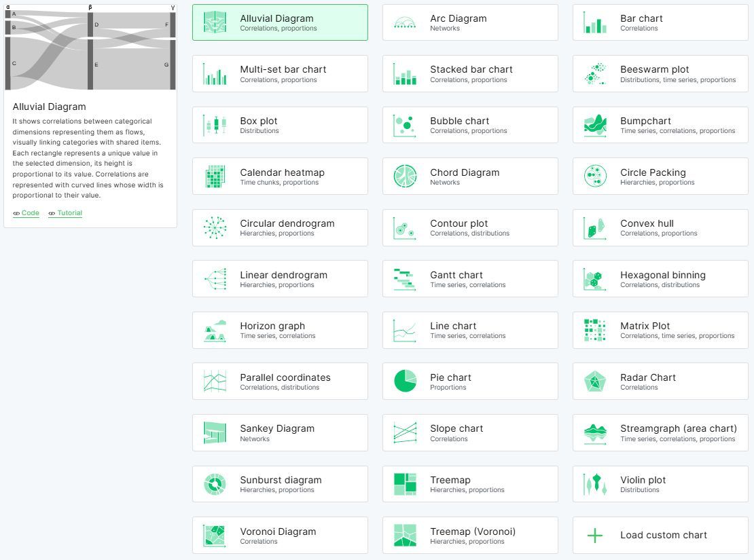Click the Multi-set bar chart icon
Viewport: 754px width, 560px height.
point(215,73)
